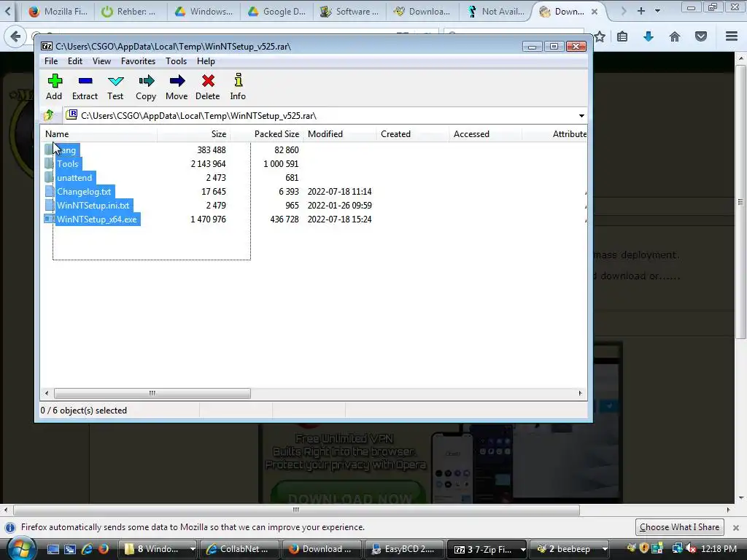Click the Copy toolbar icon
This screenshot has height=560, width=747.
146,86
